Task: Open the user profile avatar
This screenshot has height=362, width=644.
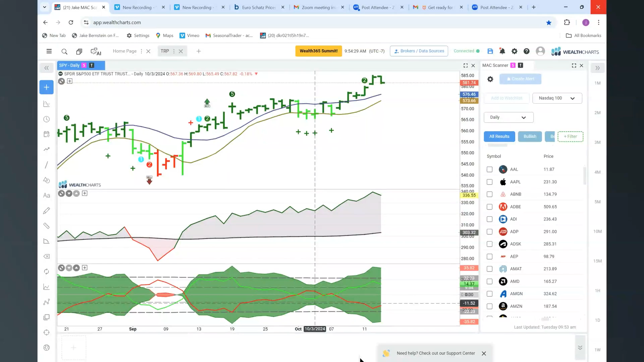Action: pos(540,51)
